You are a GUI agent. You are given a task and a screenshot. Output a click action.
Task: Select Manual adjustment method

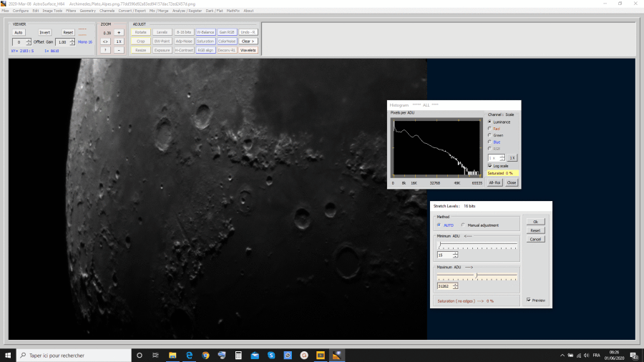463,225
